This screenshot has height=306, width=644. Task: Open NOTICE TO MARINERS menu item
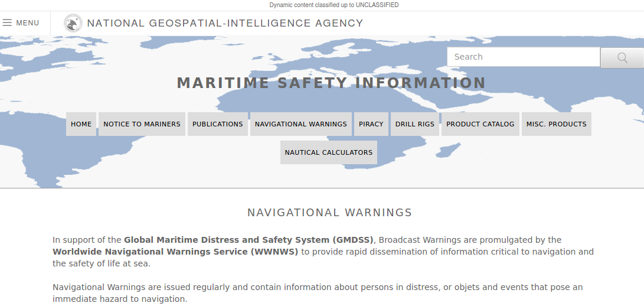[142, 124]
